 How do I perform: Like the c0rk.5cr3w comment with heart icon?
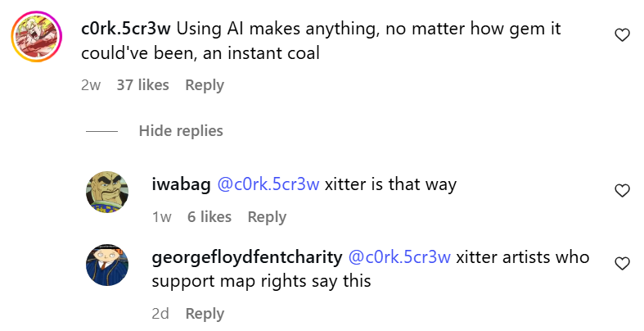[x=622, y=35]
